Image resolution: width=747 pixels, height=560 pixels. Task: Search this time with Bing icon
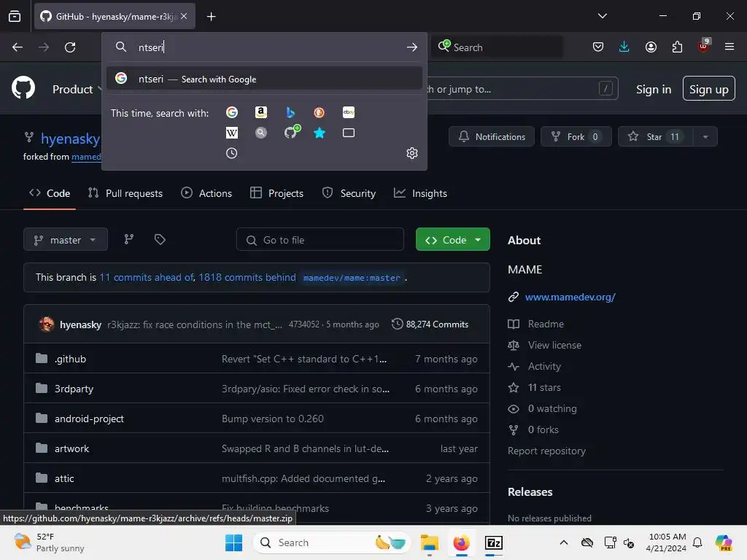tap(290, 112)
